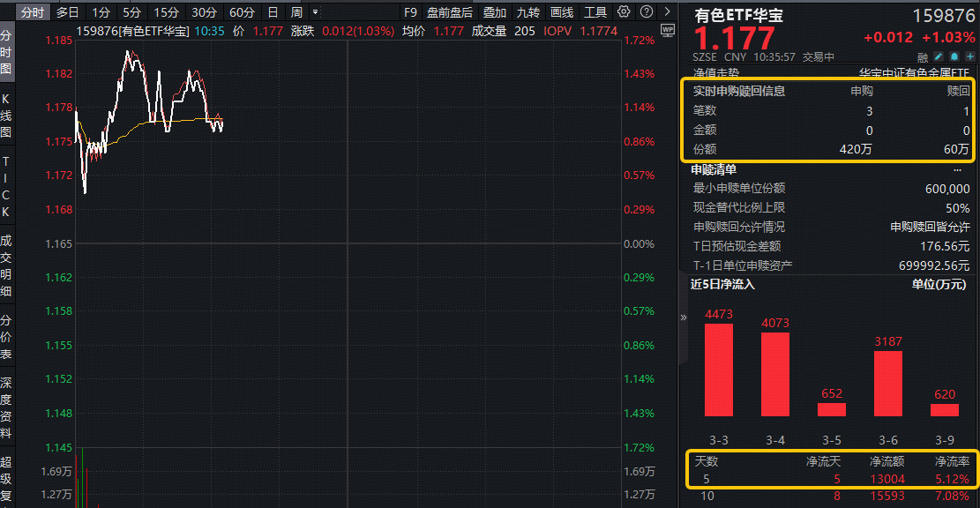
Task: Click the 3-3 net inflow bar
Action: pos(719,370)
